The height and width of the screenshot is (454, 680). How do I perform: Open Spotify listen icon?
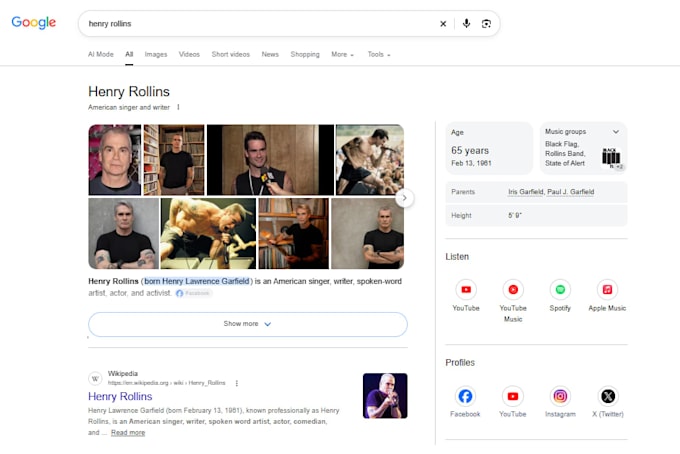coord(560,290)
